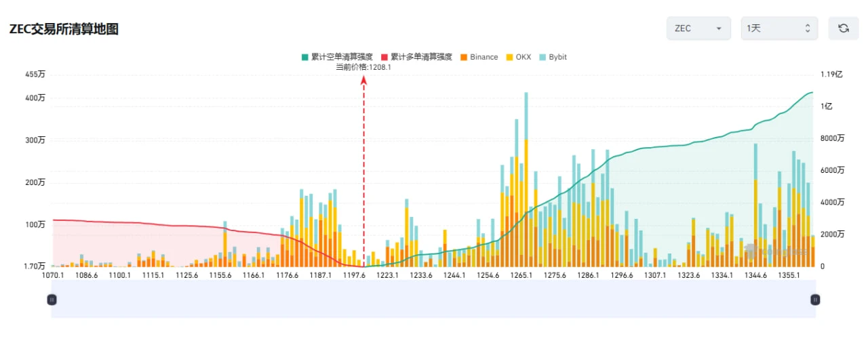Click the tallest bar near 1265.1
Screen dimensions: 868x345
click(526, 179)
